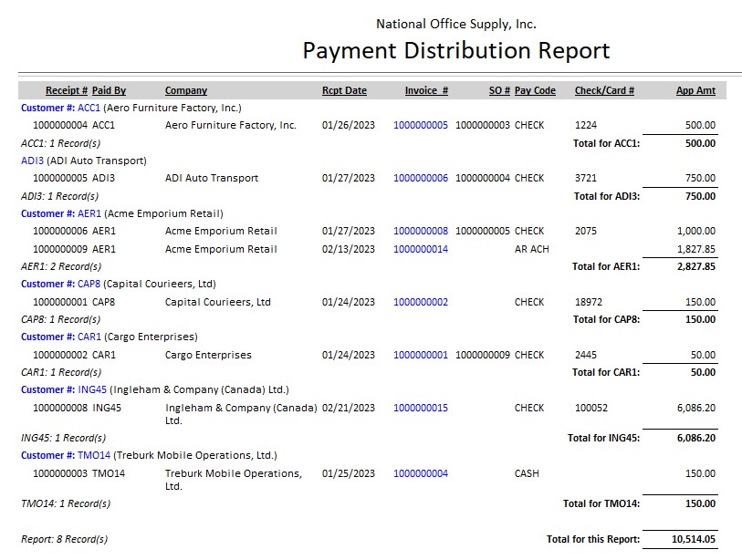This screenshot has width=742, height=560.
Task: Click customer CAR1 header link
Action: coord(89,337)
